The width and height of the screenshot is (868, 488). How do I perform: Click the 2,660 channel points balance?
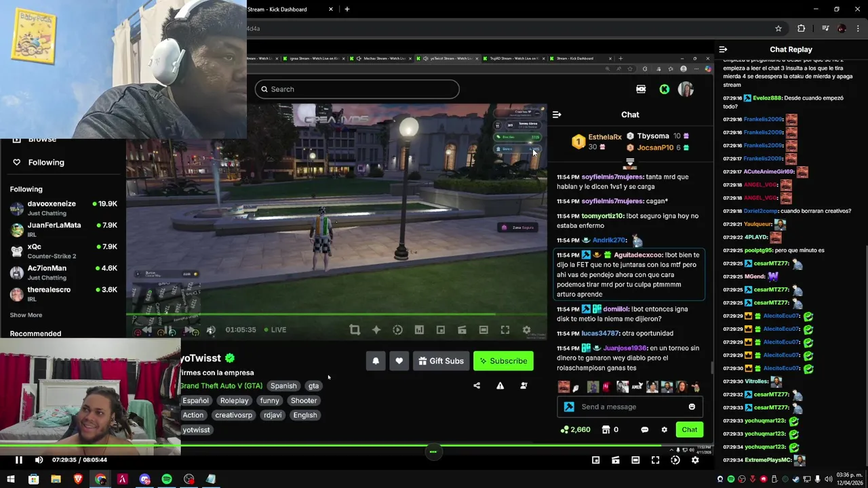click(575, 430)
